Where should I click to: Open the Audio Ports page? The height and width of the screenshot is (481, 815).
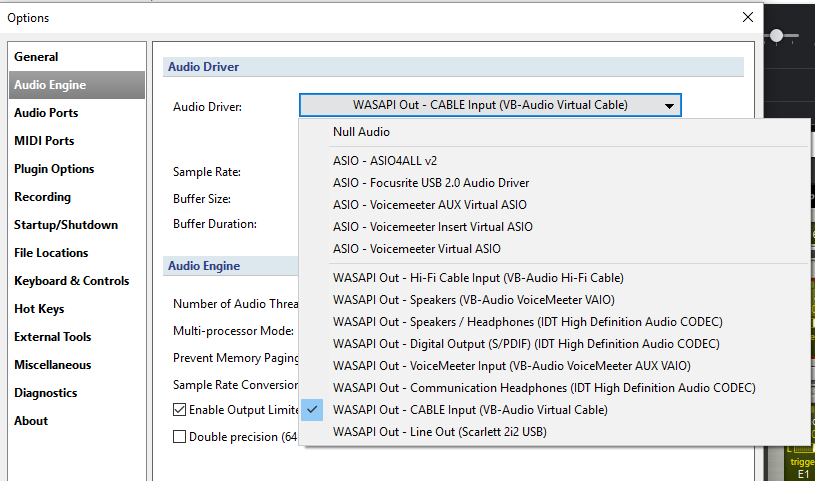77,113
